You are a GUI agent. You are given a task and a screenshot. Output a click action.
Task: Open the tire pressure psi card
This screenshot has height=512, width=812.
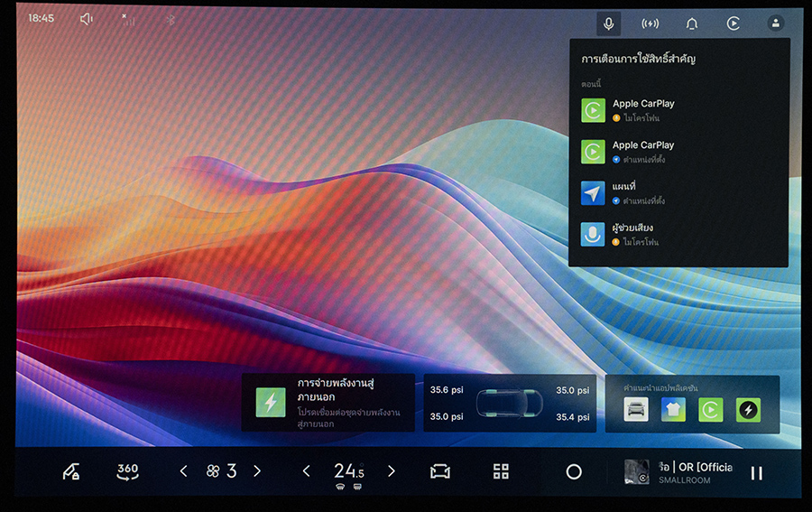coord(510,403)
